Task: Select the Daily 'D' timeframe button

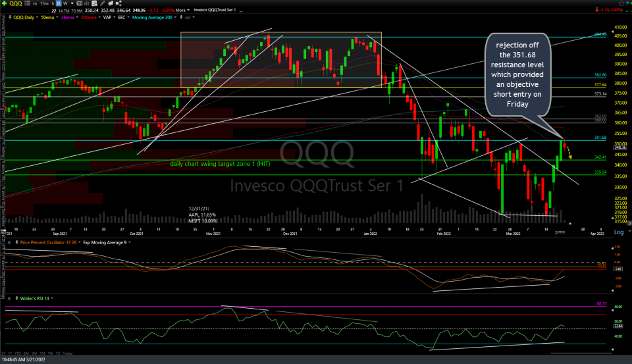Action: click(x=59, y=4)
